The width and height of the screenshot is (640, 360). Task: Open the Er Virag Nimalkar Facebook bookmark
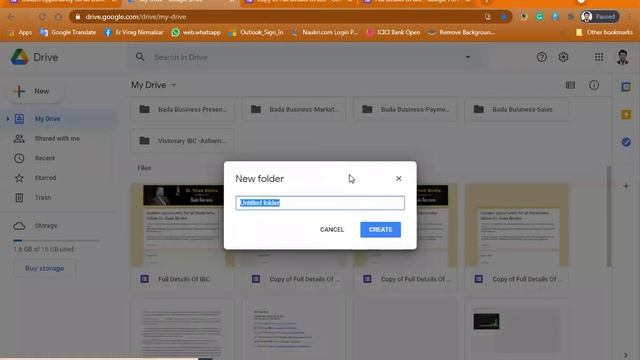[x=133, y=32]
